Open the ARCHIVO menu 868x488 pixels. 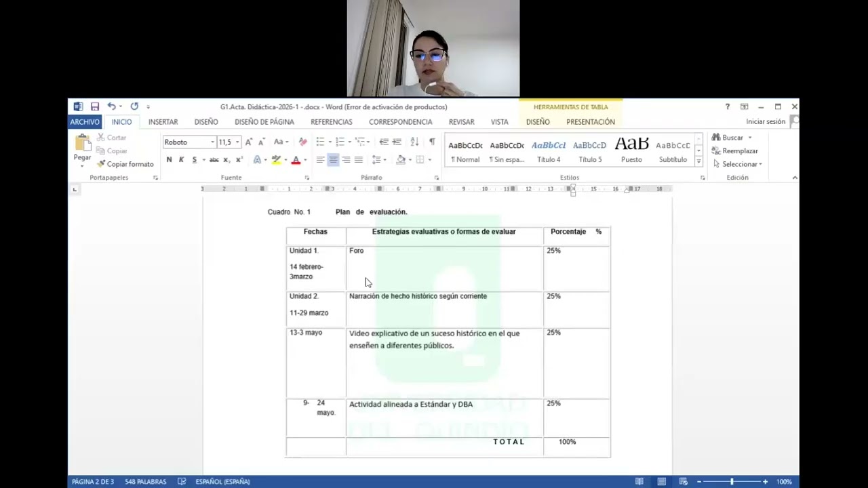tap(85, 122)
